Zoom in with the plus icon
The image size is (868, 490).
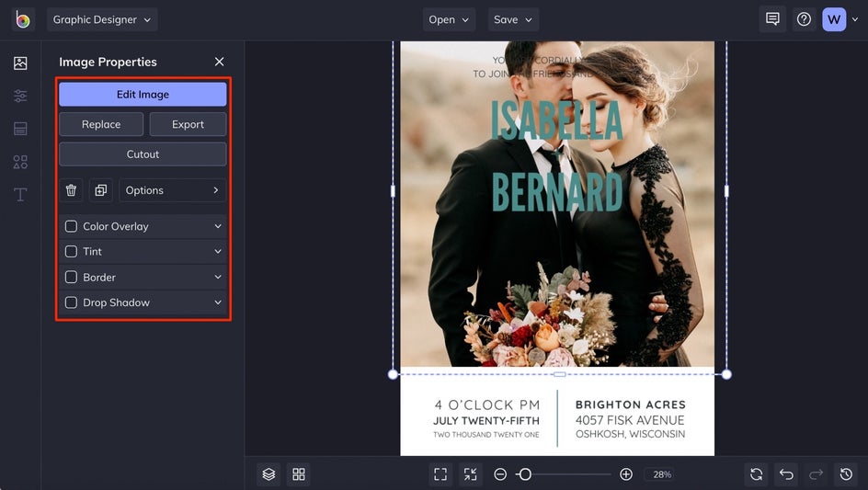coord(626,474)
